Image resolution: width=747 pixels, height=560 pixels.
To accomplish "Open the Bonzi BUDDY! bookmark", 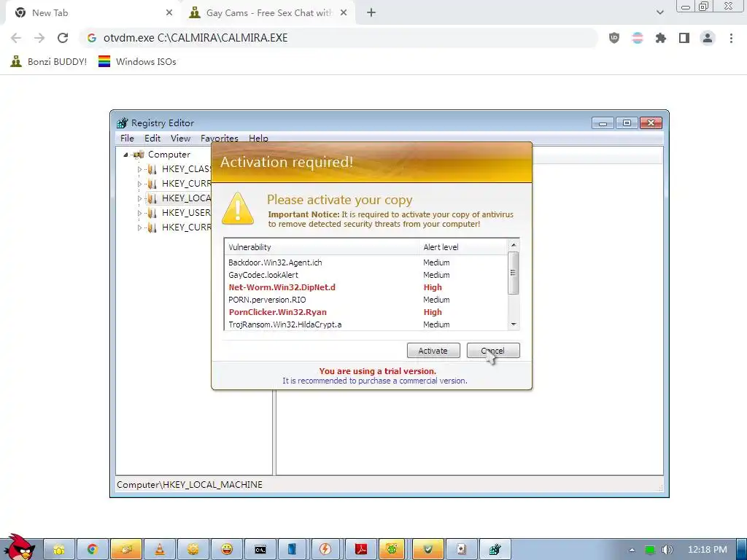I will click(x=49, y=61).
